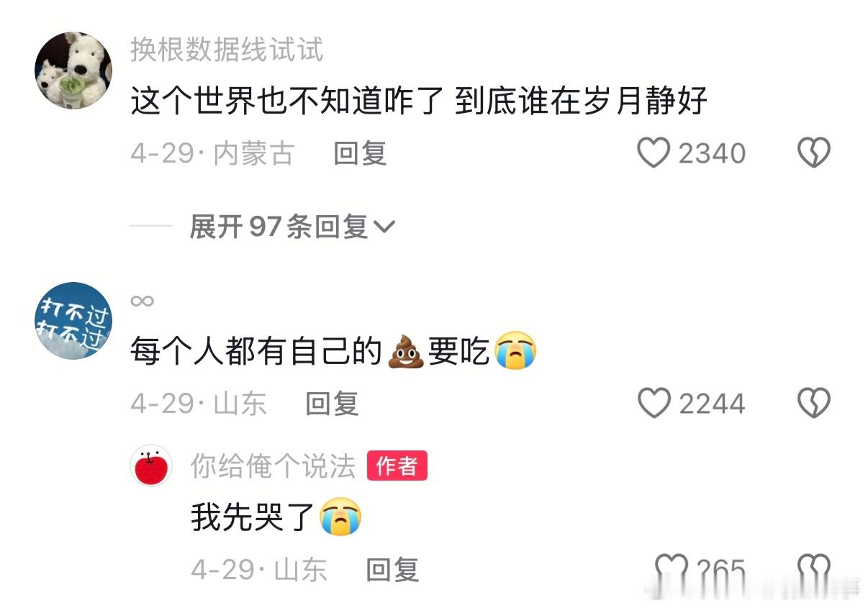Viewport: 868px width, 608px height.
Task: Reply to the author's 我先哭了 comment
Action: [392, 570]
